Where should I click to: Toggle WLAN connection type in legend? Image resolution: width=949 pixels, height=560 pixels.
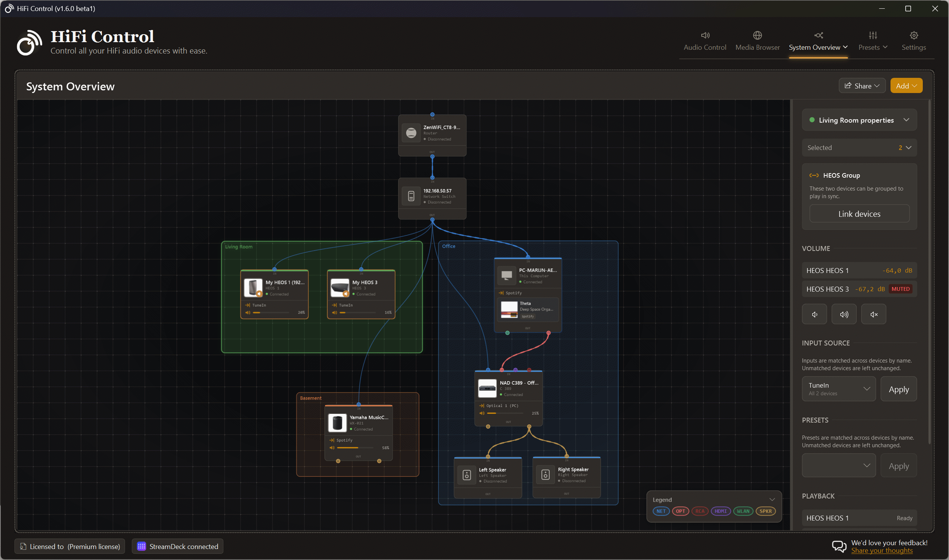tap(743, 511)
